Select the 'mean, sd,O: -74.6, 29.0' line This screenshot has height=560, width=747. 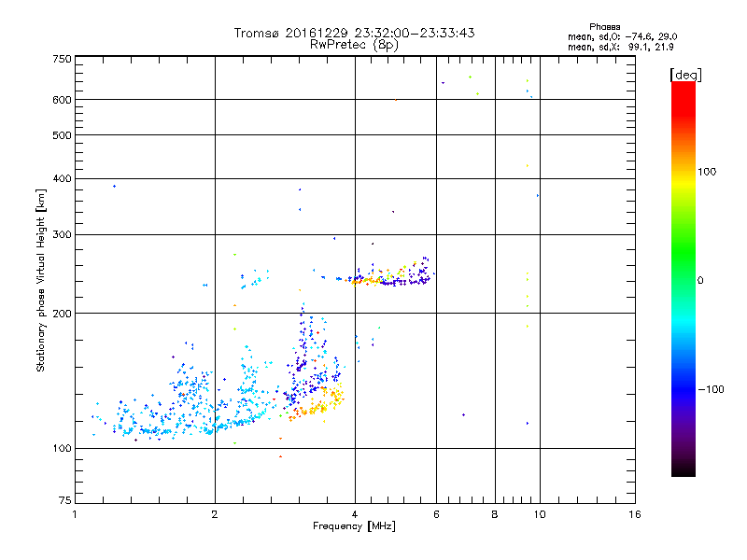[622, 36]
